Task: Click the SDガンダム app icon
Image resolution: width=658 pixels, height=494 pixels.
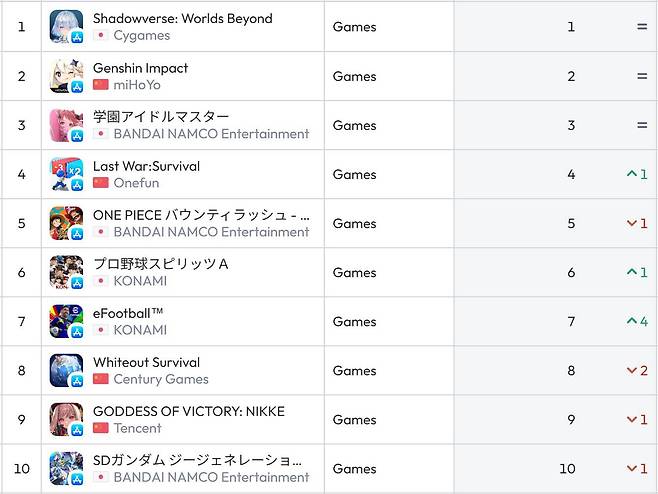Action: (66, 468)
